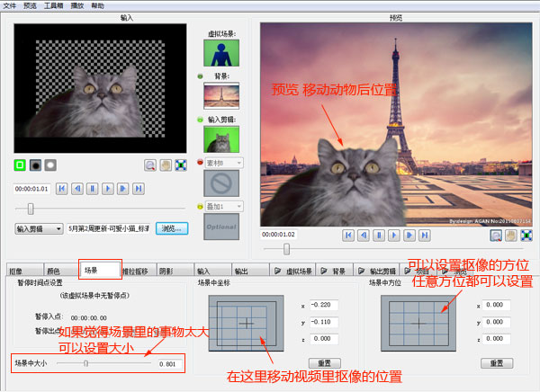The height and width of the screenshot is (392, 540).
Task: Switch to the 抠像 tab
Action: tap(25, 271)
